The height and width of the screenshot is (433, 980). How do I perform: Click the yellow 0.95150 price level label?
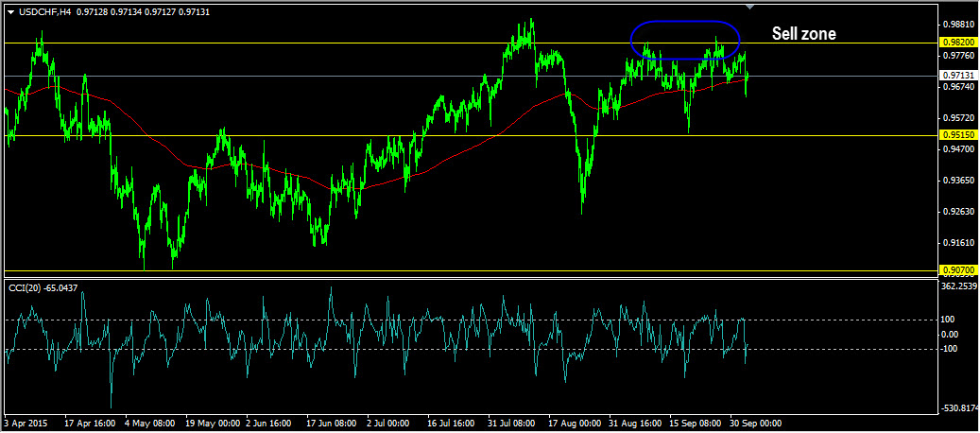coord(958,135)
